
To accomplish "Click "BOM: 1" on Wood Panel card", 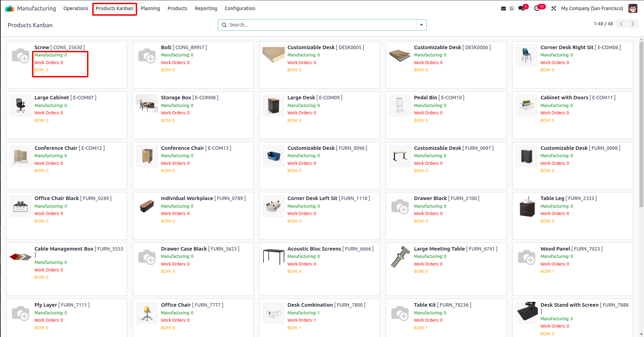I will (547, 271).
